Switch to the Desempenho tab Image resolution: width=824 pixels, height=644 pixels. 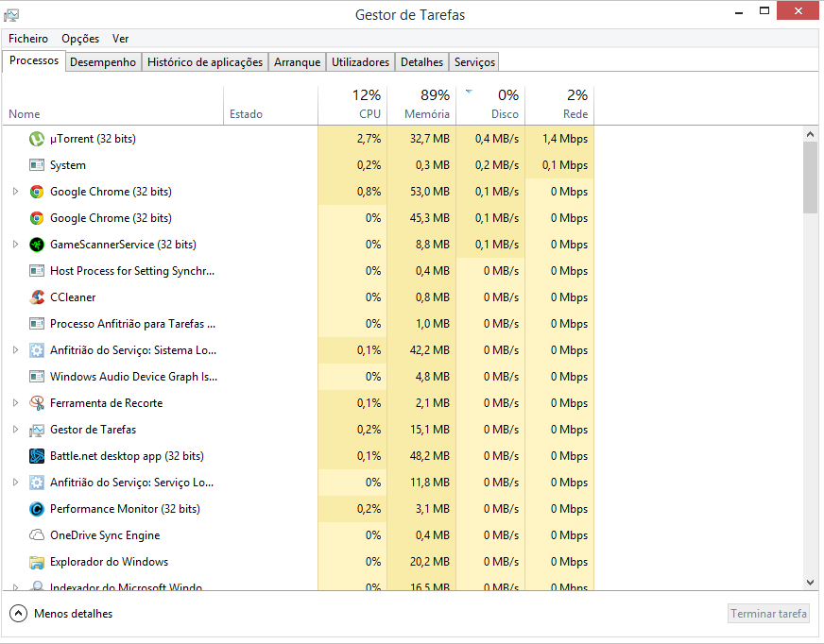click(x=103, y=62)
